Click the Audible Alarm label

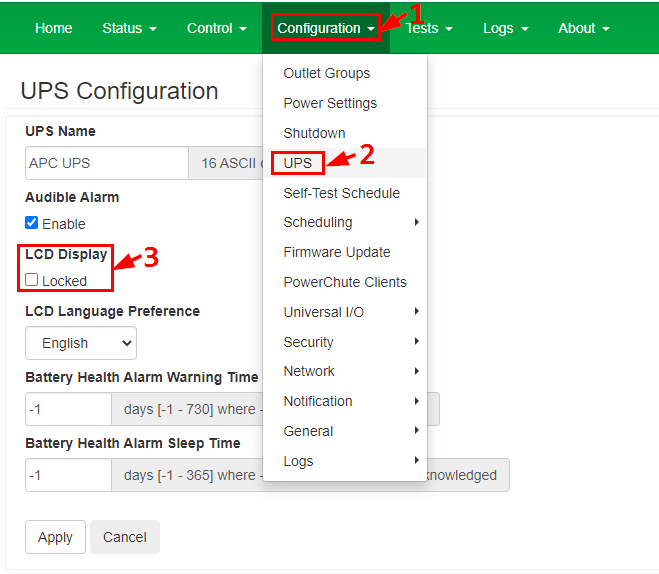pos(72,197)
